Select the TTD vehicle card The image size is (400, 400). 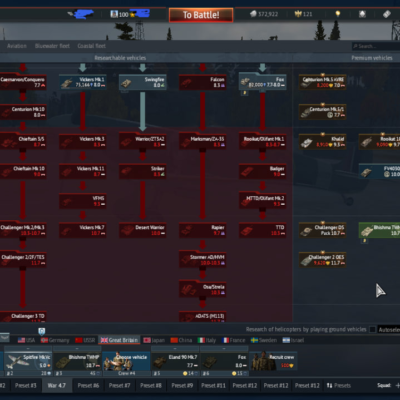click(x=263, y=230)
